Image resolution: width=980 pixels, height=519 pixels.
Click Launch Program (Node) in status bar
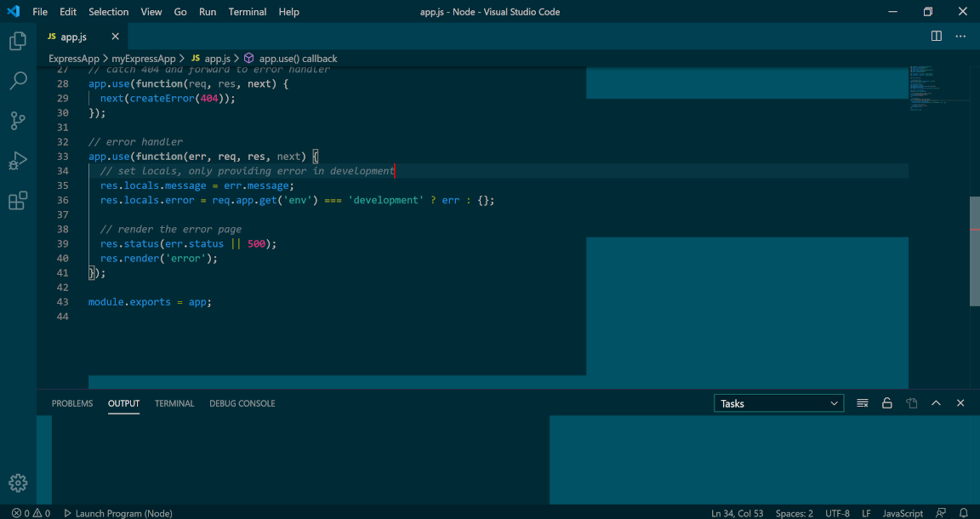tap(118, 513)
